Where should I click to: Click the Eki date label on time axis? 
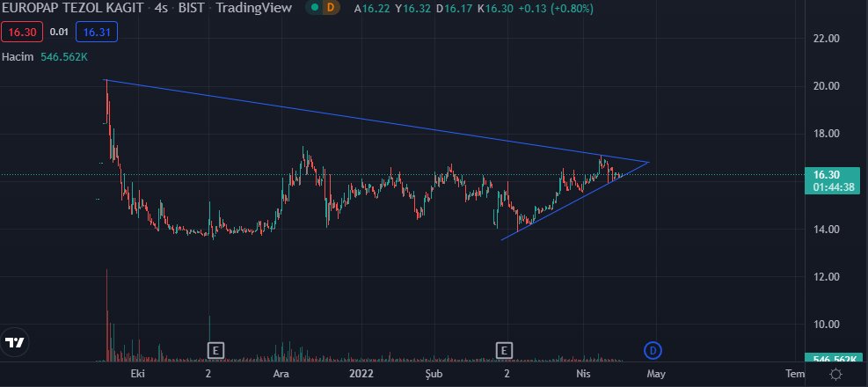(137, 374)
